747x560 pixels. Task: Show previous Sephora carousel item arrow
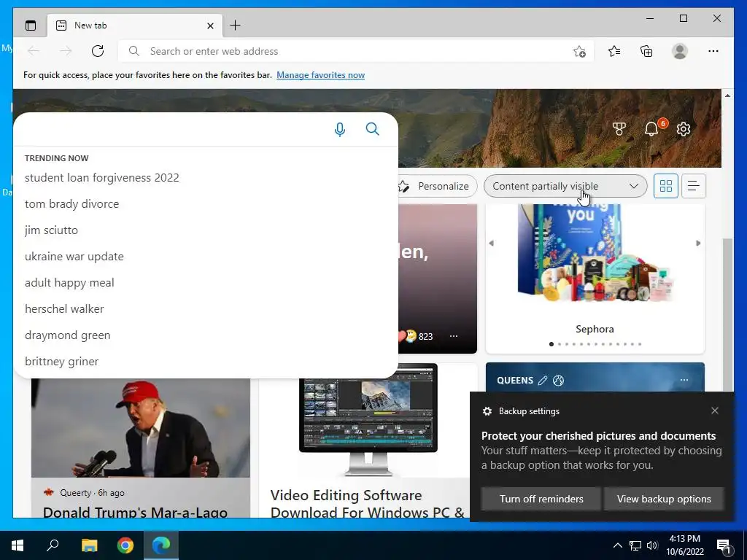[492, 243]
